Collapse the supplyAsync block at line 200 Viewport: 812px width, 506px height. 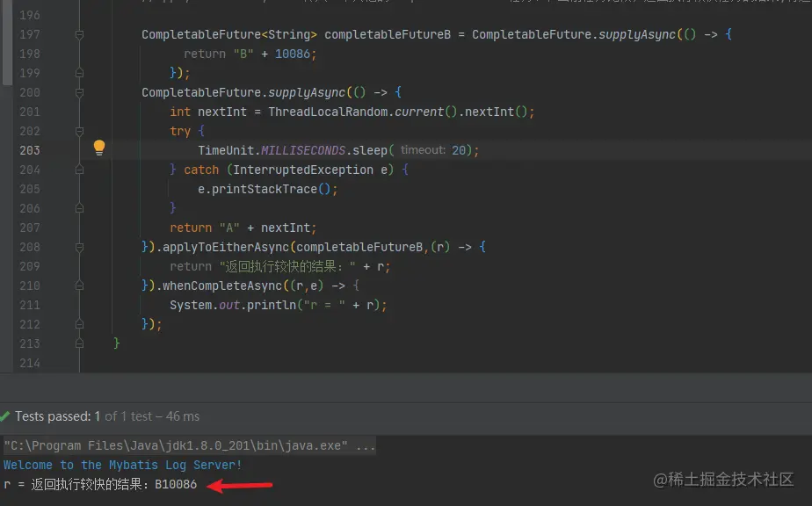[x=79, y=93]
